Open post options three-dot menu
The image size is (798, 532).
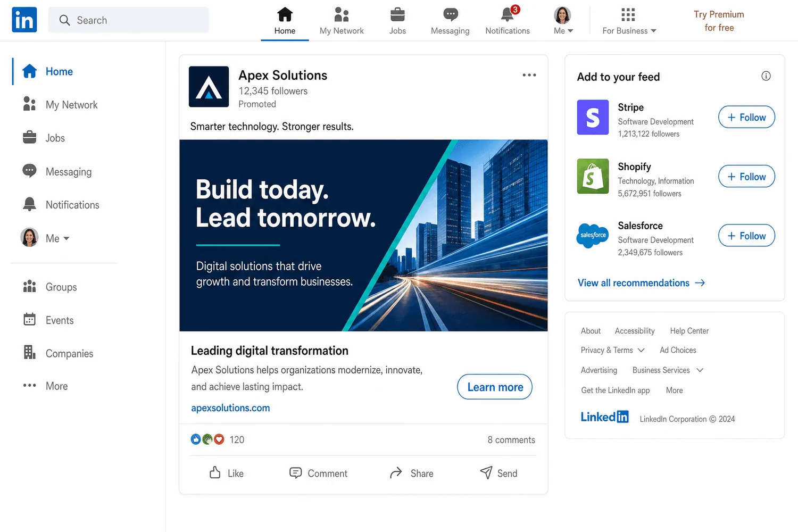tap(529, 75)
